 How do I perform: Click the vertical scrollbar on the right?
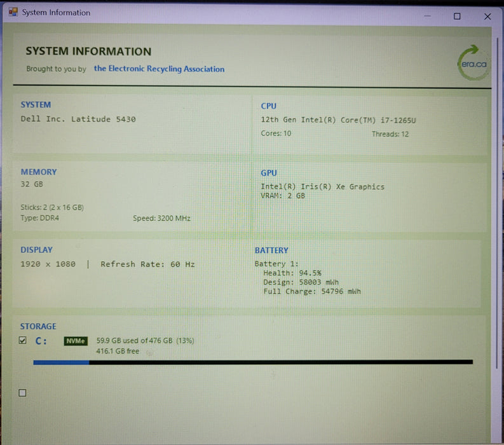[497, 203]
